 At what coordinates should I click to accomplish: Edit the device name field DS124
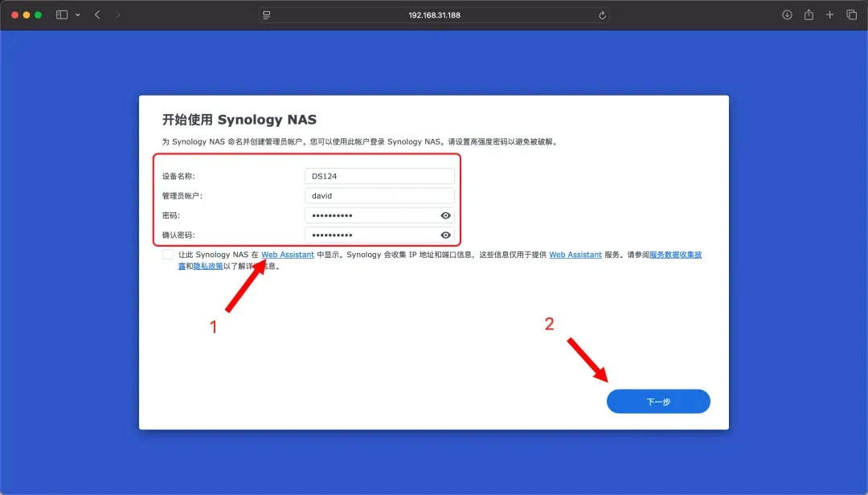pyautogui.click(x=379, y=176)
